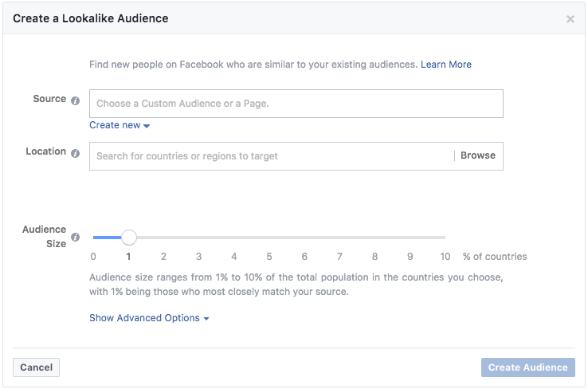The width and height of the screenshot is (588, 389).
Task: Click the Create Audience button
Action: pyautogui.click(x=527, y=367)
